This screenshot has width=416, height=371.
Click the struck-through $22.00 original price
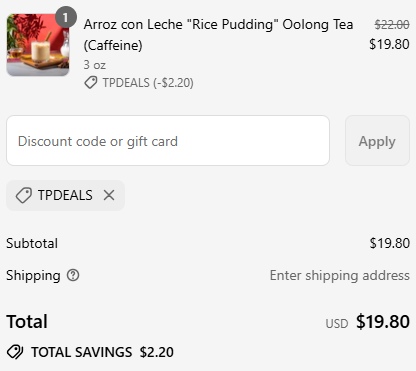[392, 24]
